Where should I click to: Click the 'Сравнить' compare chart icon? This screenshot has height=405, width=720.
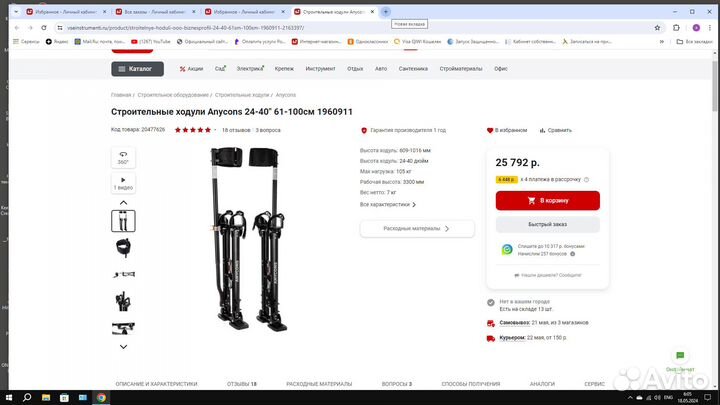(542, 130)
